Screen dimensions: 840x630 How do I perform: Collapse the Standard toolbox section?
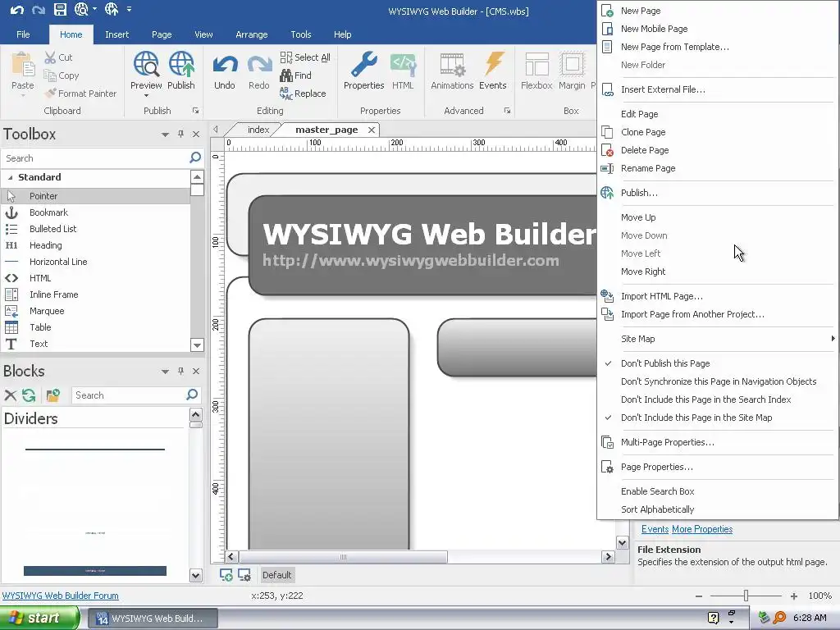coord(10,177)
